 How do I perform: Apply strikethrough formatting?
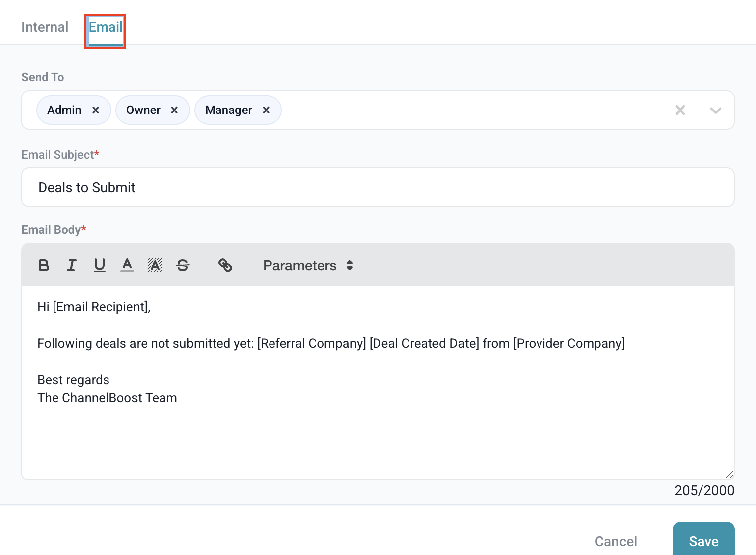coord(183,266)
